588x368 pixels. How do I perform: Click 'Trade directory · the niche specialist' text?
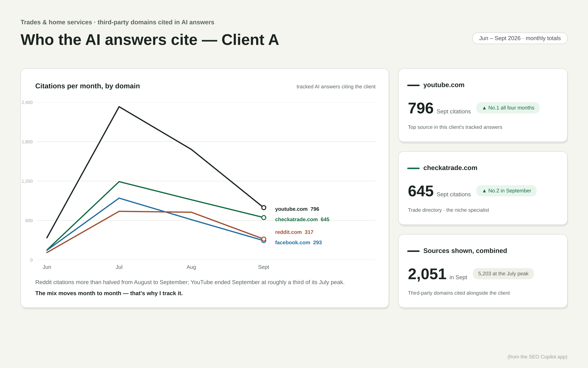tap(448, 210)
